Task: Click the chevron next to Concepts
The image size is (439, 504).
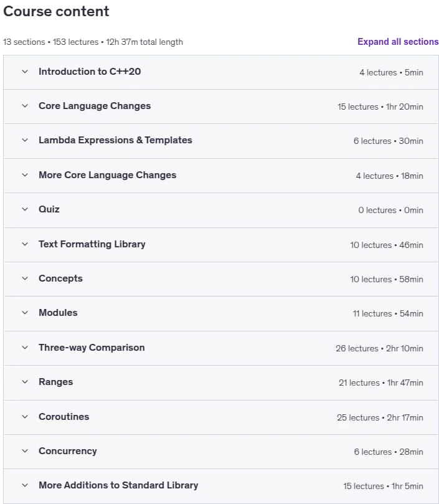Action: [x=25, y=278]
